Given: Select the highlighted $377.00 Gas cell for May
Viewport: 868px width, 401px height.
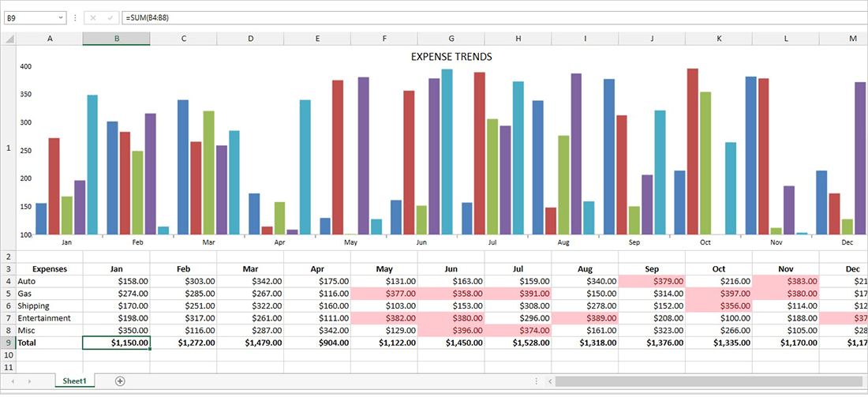Looking at the screenshot, I should (x=383, y=294).
